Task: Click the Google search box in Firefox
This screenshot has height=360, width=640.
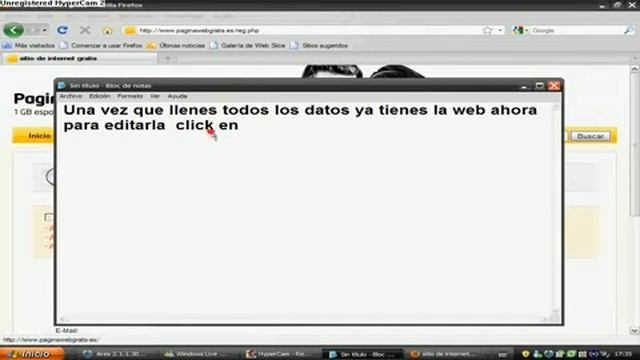Action: 576,31
